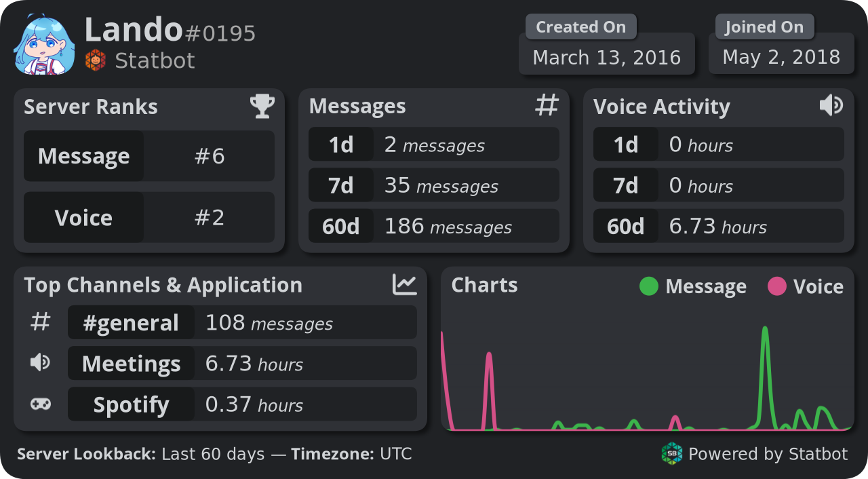
Task: Click the gamepad icon beside Spotify
Action: click(x=41, y=404)
